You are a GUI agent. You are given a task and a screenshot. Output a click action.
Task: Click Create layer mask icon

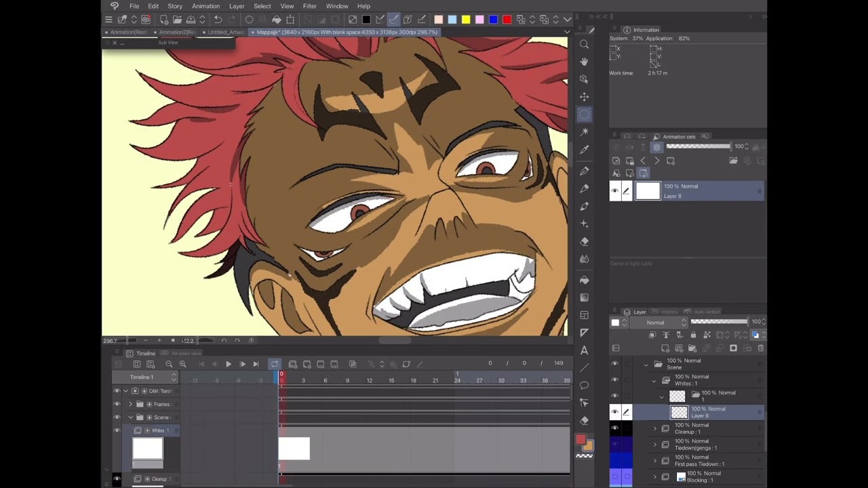(x=733, y=348)
